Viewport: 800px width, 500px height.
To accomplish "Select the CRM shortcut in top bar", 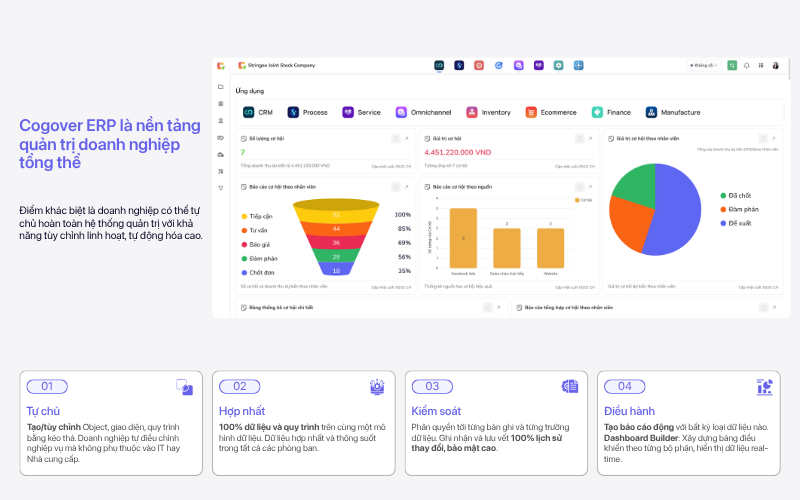I will [439, 65].
